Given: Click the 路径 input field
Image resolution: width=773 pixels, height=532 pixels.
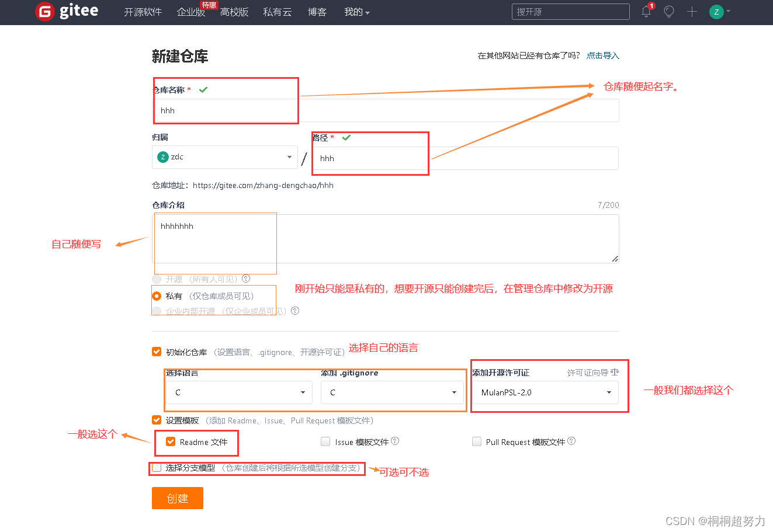Looking at the screenshot, I should click(466, 158).
